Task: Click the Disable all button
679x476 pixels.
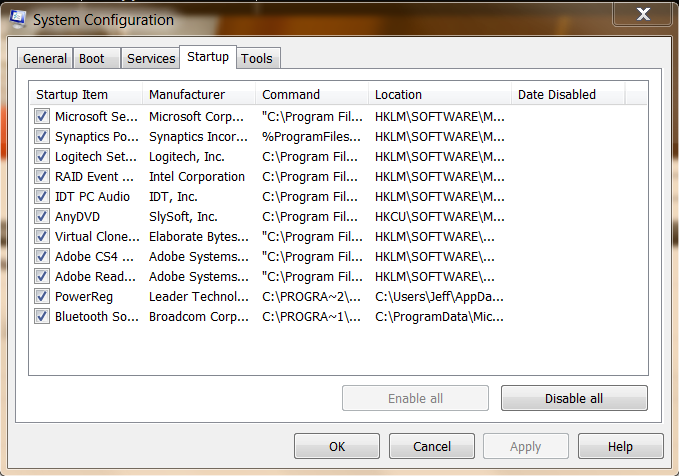Action: [x=574, y=398]
